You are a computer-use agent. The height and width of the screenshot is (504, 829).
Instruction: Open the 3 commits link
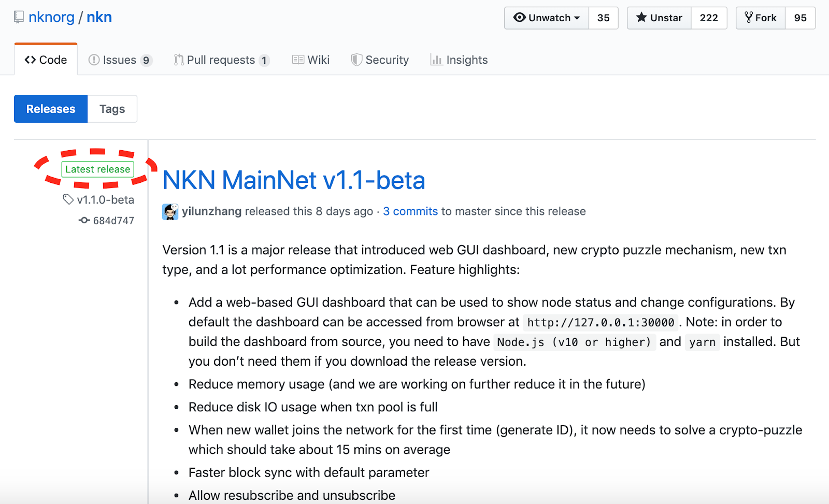coord(410,211)
